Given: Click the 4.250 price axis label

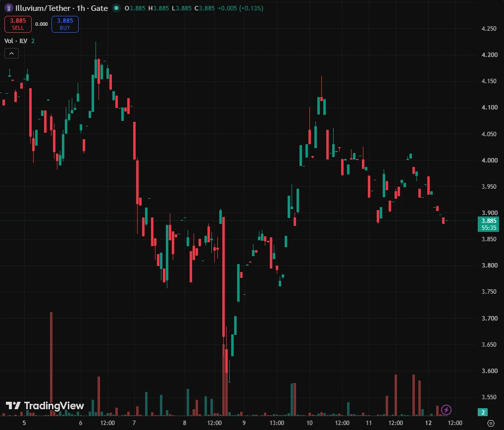Looking at the screenshot, I should tap(489, 29).
